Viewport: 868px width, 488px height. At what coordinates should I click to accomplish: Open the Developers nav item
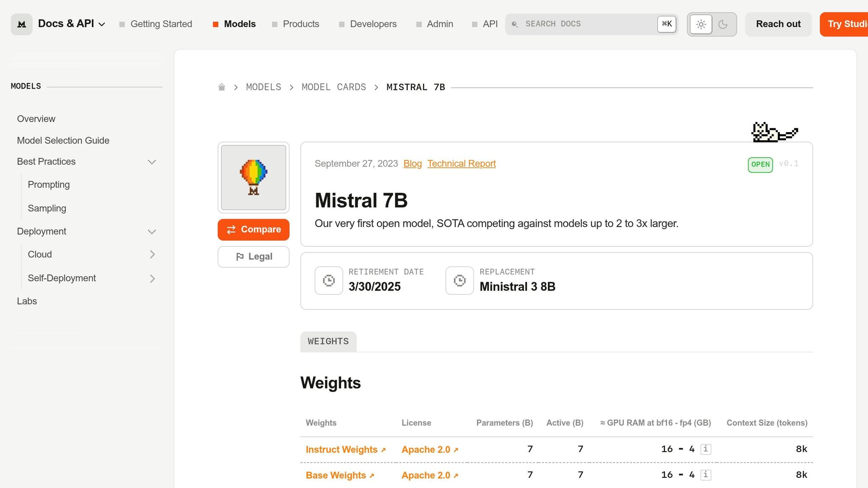tap(368, 24)
